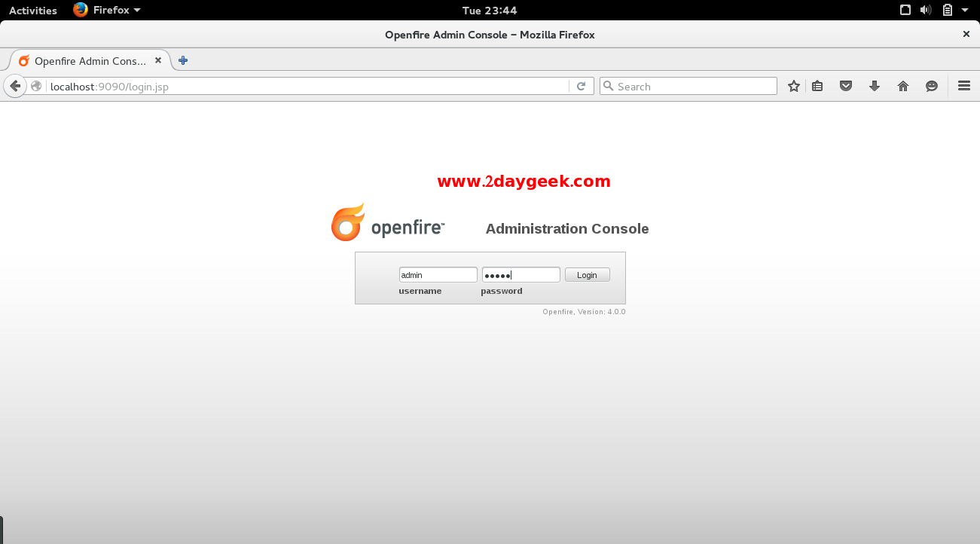This screenshot has width=980, height=544.
Task: Click the 'Administration Console' heading
Action: pyautogui.click(x=567, y=228)
